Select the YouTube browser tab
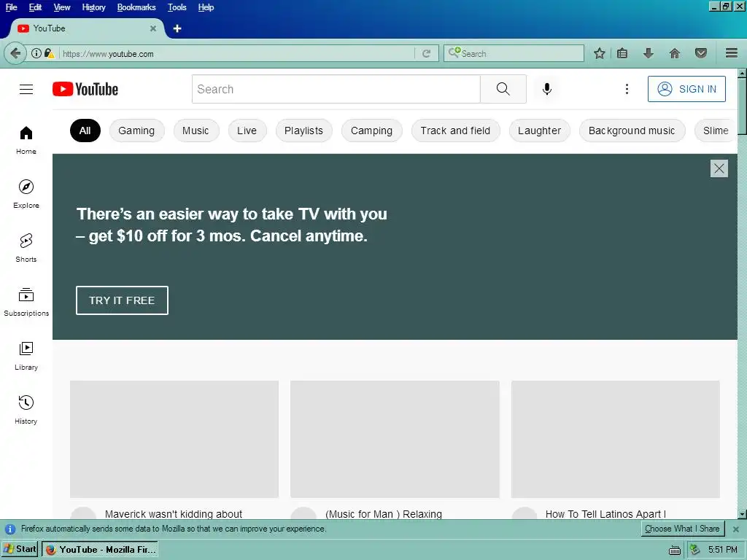 (86, 28)
